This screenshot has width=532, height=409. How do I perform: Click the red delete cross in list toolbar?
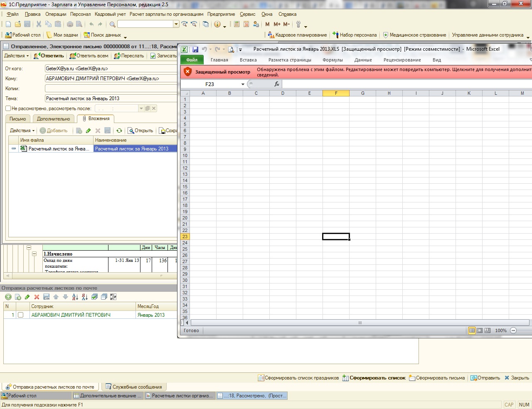pos(37,297)
